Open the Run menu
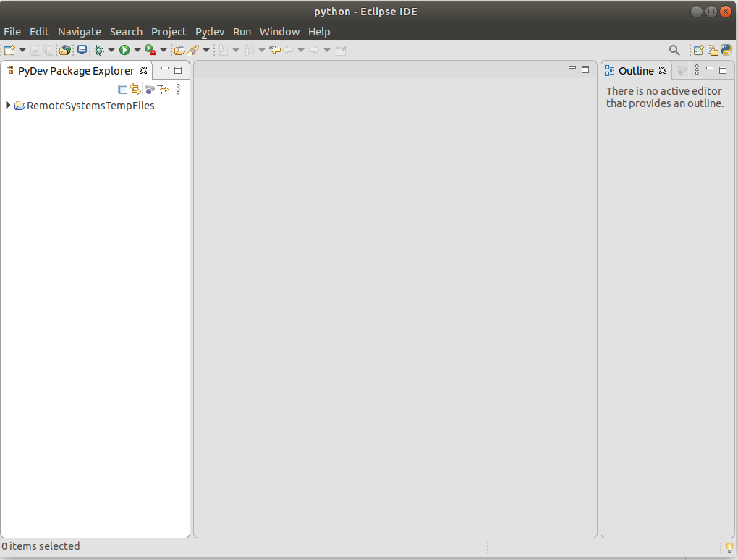738x560 pixels. pos(242,32)
